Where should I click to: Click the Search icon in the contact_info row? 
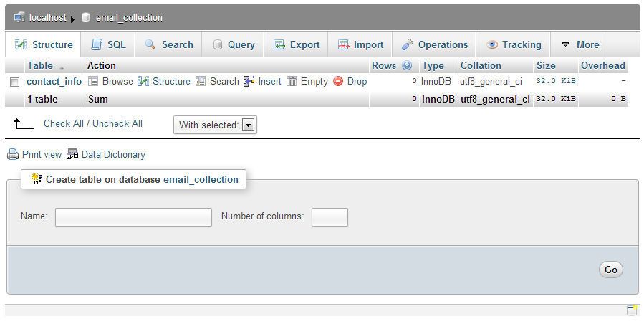pos(201,82)
